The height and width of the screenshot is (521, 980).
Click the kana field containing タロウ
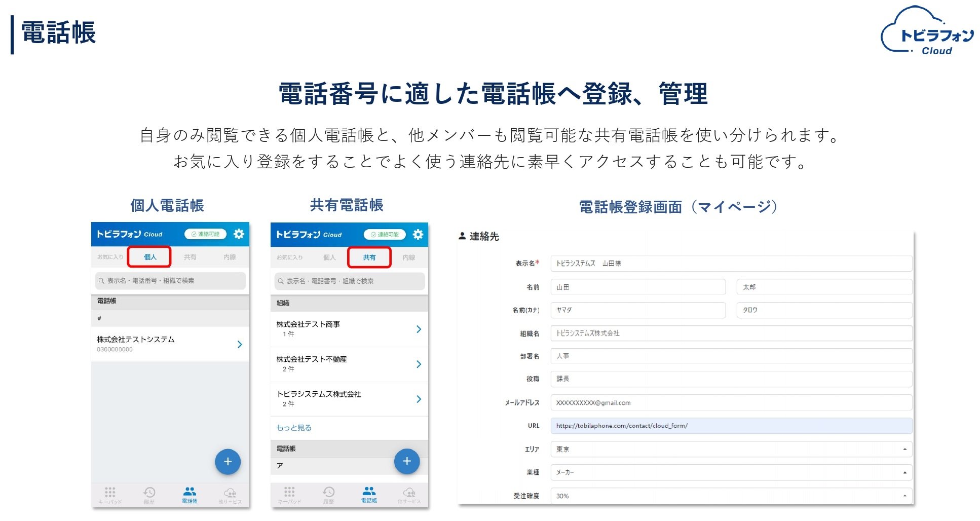click(x=824, y=310)
